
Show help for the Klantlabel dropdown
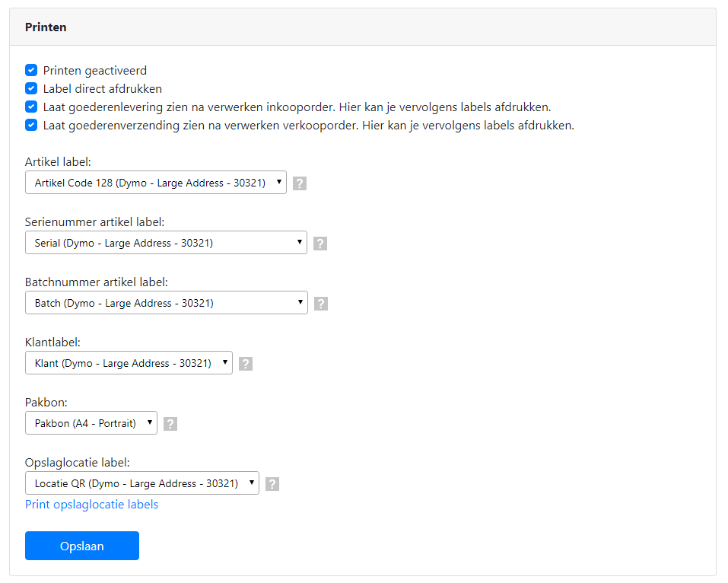246,364
